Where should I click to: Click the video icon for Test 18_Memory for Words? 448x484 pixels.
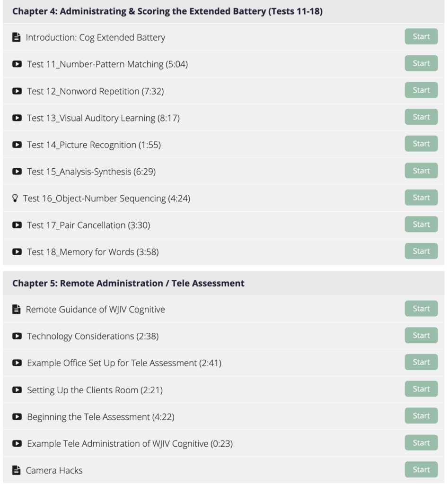pyautogui.click(x=17, y=251)
